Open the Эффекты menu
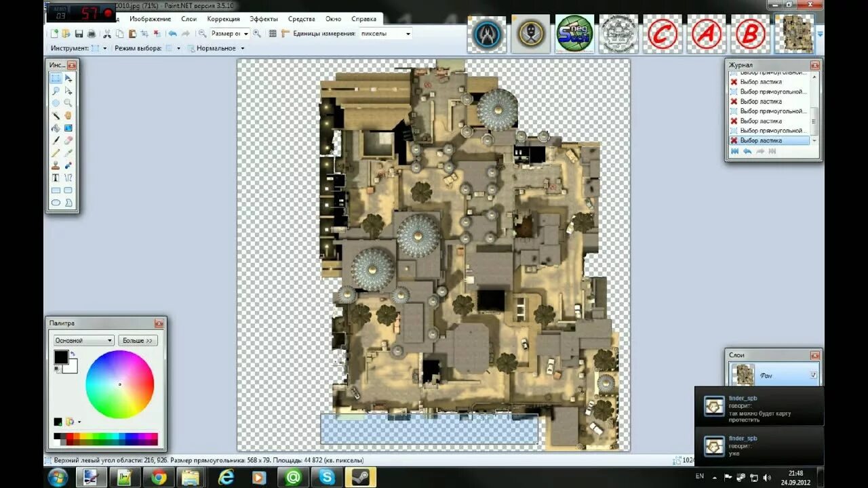 (x=264, y=19)
